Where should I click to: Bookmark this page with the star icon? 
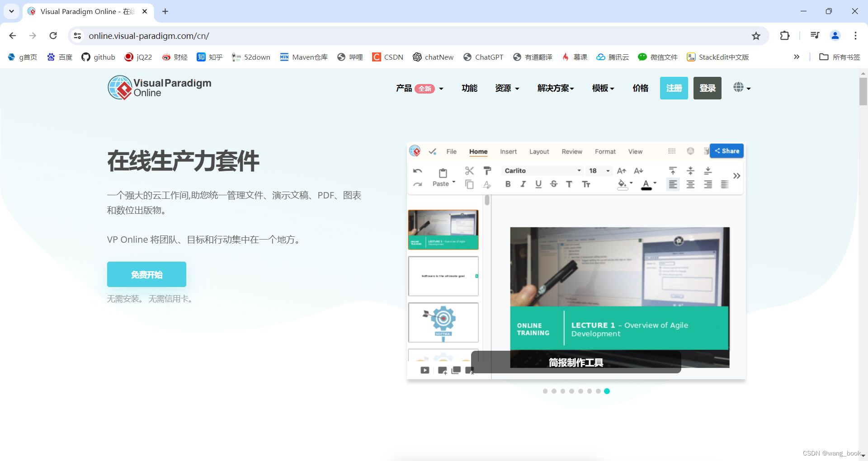[x=756, y=36]
